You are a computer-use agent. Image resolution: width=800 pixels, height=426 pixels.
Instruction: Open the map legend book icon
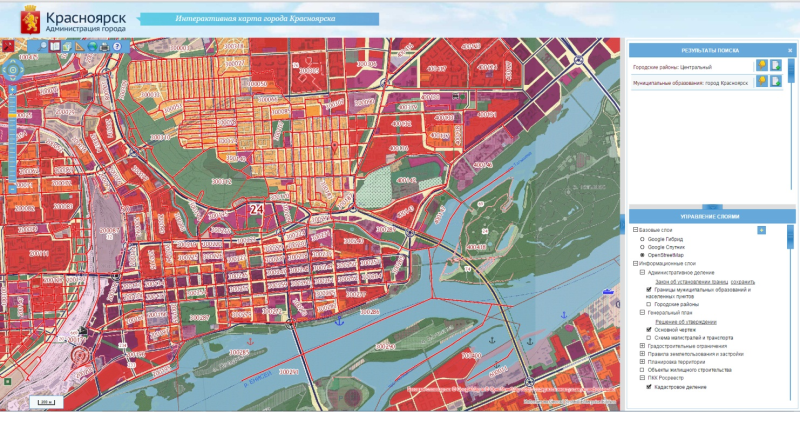tap(55, 46)
